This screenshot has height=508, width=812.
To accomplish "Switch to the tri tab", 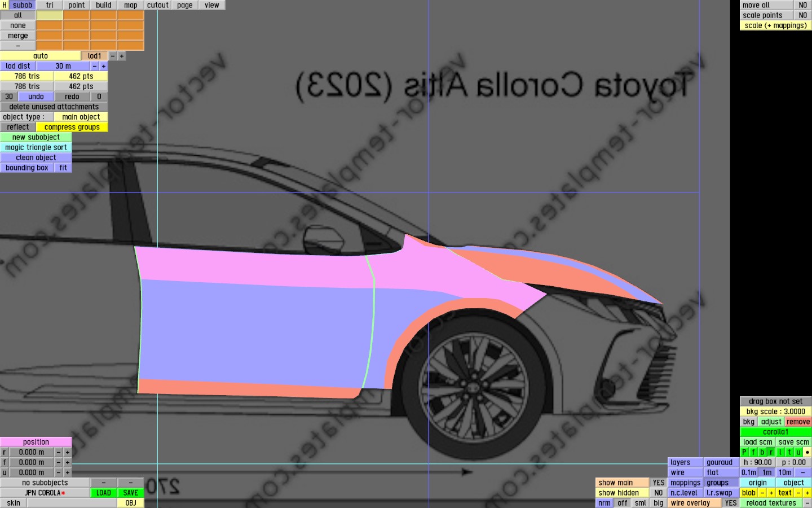I will (50, 5).
